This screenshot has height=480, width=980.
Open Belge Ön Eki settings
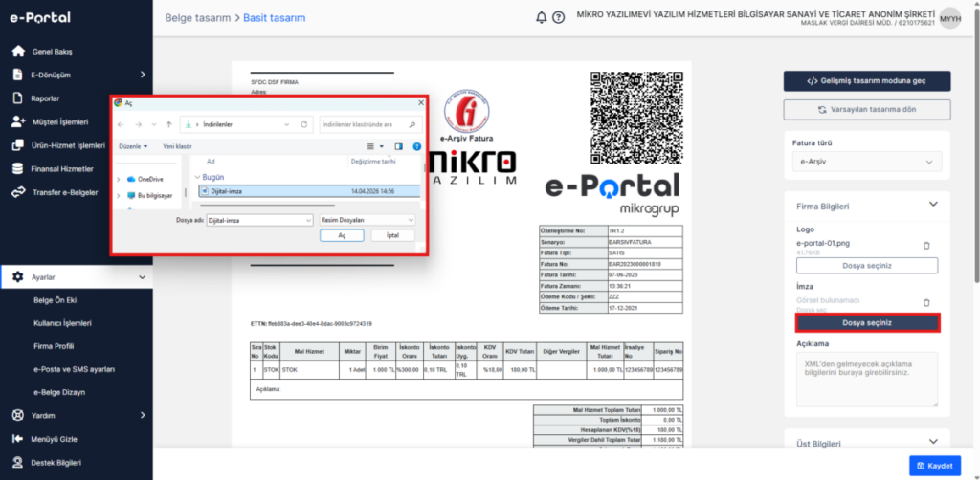[x=54, y=300]
